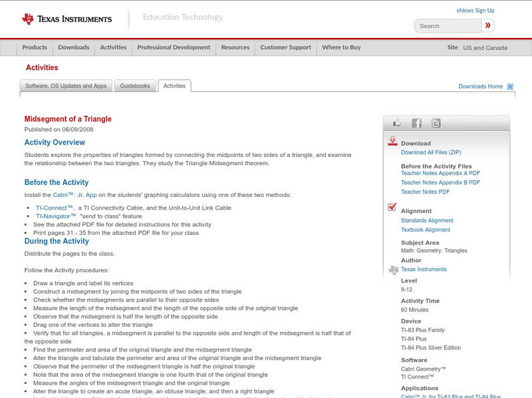Share the activity on Facebook
The height and width of the screenshot is (398, 532).
tap(417, 123)
